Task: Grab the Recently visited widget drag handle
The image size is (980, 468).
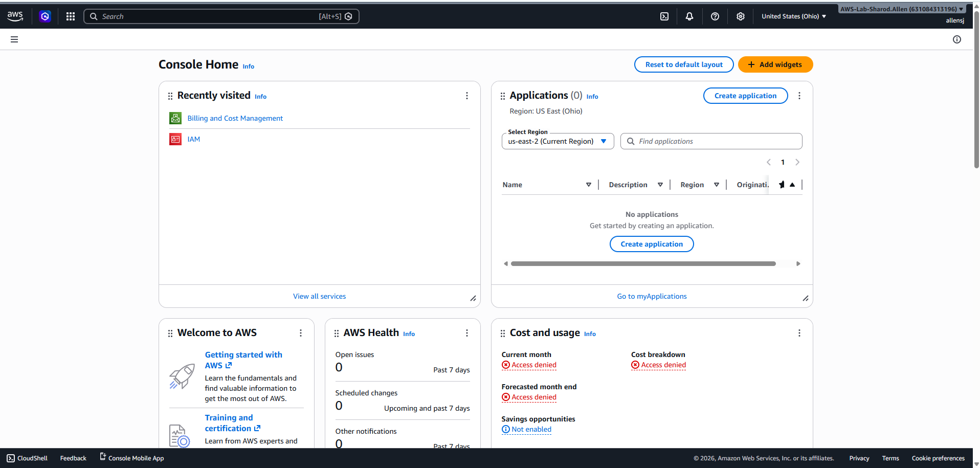Action: click(170, 96)
